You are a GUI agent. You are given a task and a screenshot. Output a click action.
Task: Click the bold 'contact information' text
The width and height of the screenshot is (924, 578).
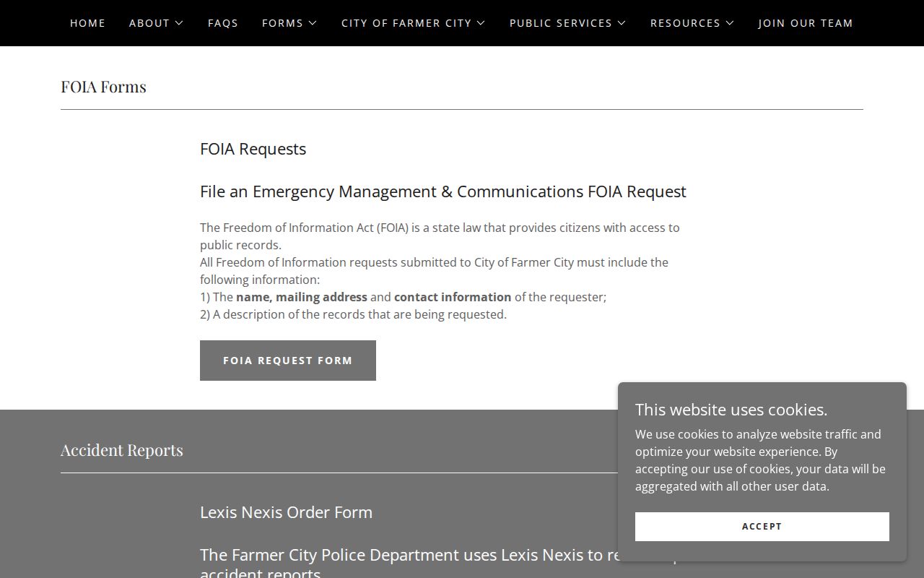[x=453, y=297]
